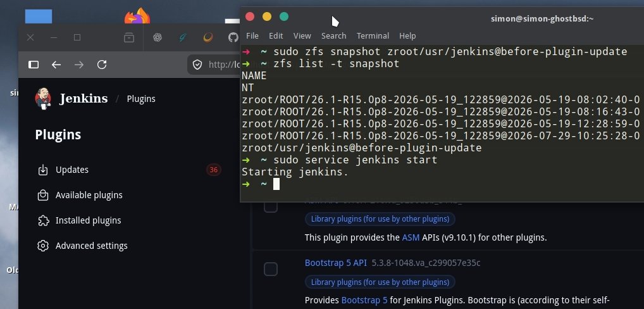Open the terminal Help menu
Image resolution: width=644 pixels, height=309 pixels.
pos(407,35)
